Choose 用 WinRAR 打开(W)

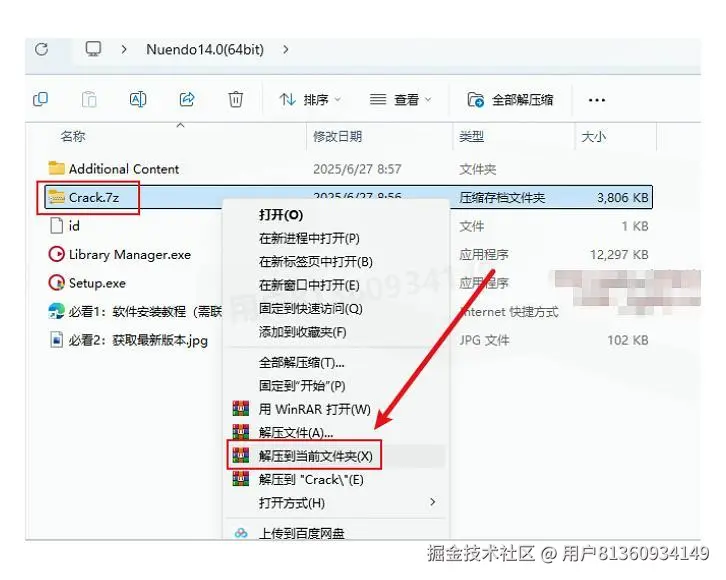click(314, 409)
